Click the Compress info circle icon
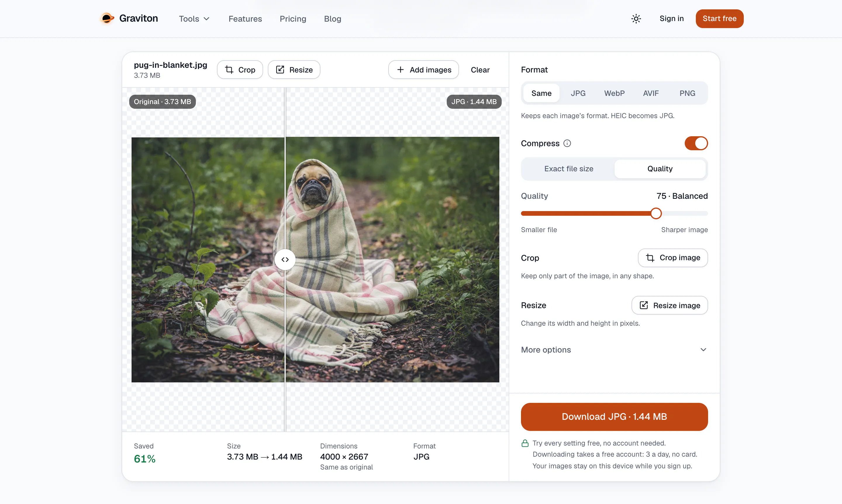 click(x=567, y=143)
